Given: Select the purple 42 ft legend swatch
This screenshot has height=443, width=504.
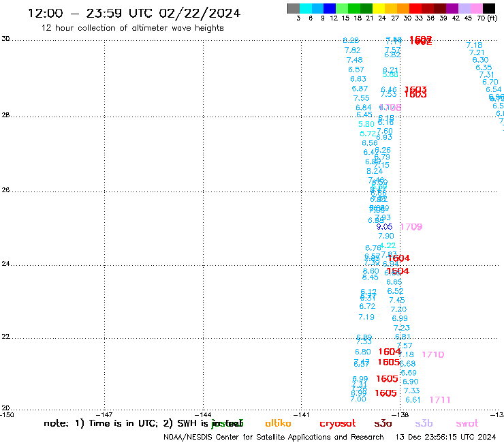Looking at the screenshot, I should click(452, 8).
